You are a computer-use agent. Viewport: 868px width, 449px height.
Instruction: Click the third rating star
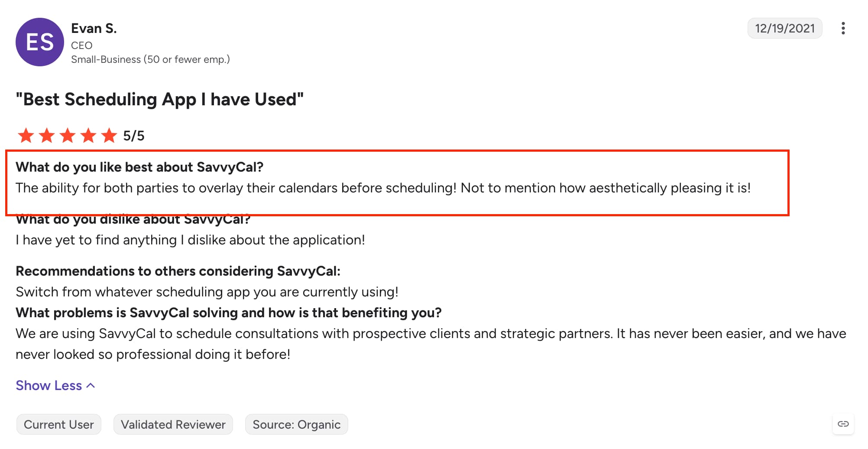coord(68,136)
